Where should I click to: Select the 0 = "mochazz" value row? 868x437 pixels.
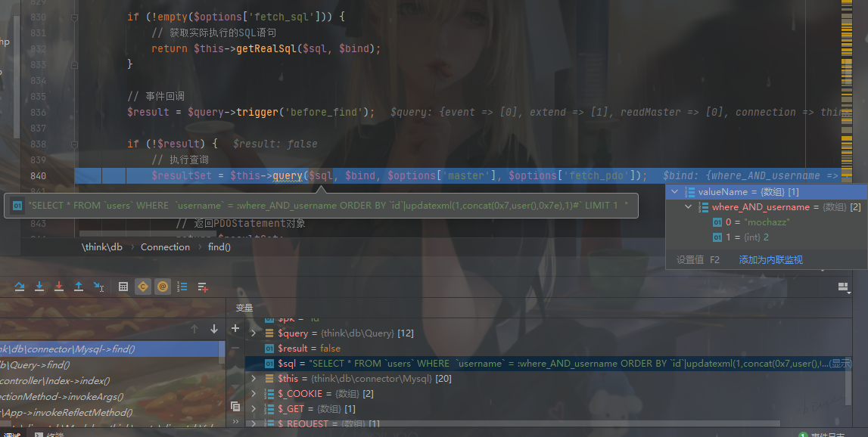pyautogui.click(x=766, y=222)
